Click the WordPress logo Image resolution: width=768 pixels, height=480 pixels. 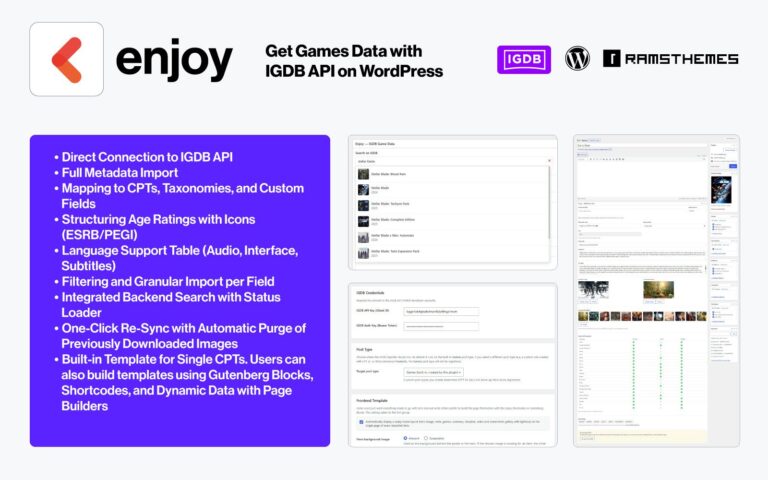(577, 59)
